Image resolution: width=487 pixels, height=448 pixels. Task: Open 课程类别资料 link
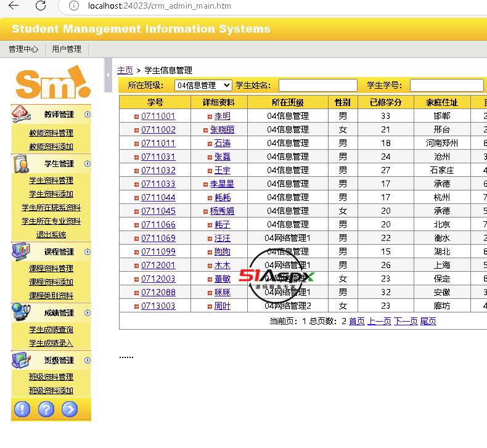(51, 296)
